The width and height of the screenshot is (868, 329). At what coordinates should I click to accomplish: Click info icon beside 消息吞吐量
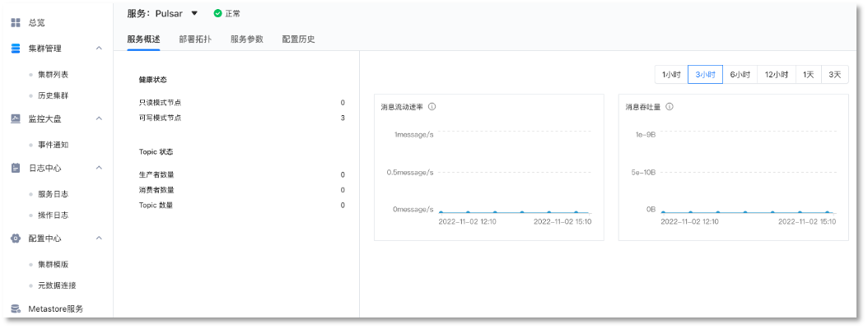pos(670,107)
